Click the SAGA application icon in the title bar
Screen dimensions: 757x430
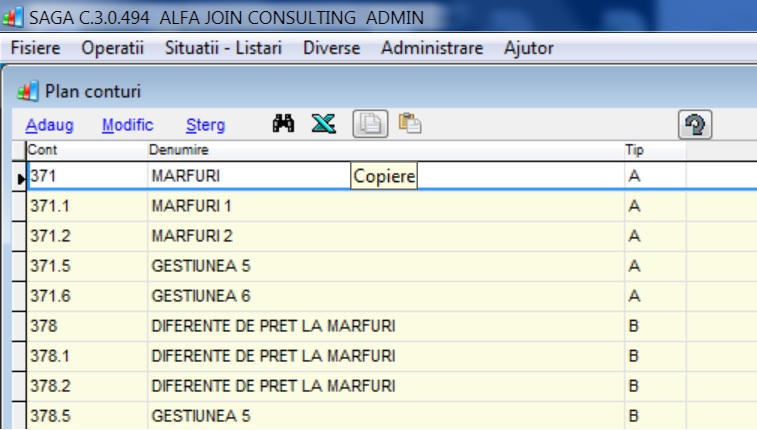pos(12,17)
